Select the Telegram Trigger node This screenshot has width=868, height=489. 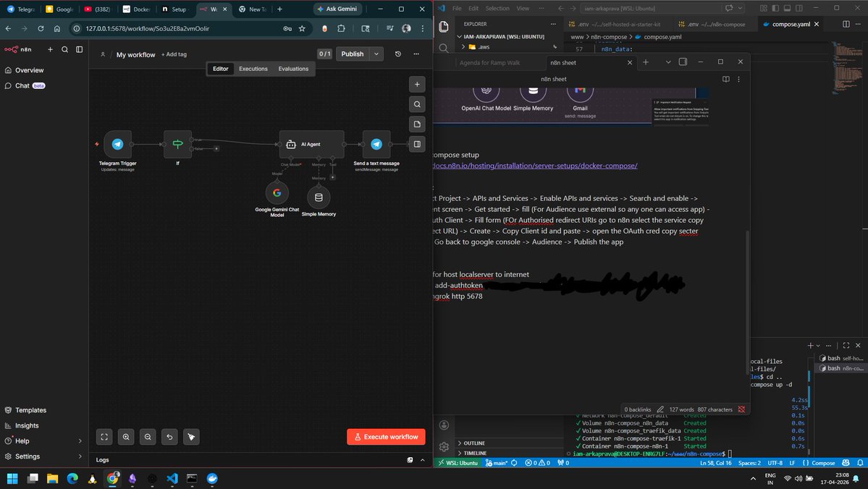pos(118,144)
